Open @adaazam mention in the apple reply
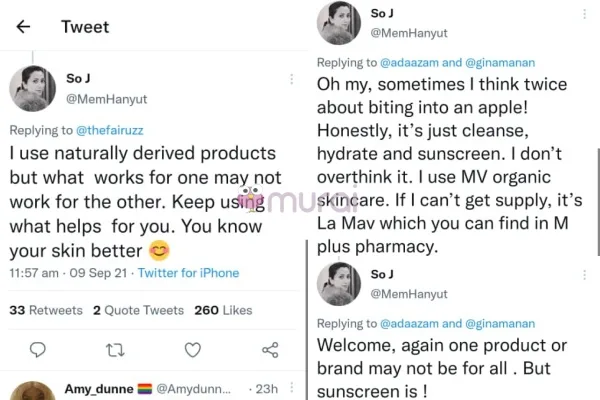The image size is (600, 400). point(409,63)
